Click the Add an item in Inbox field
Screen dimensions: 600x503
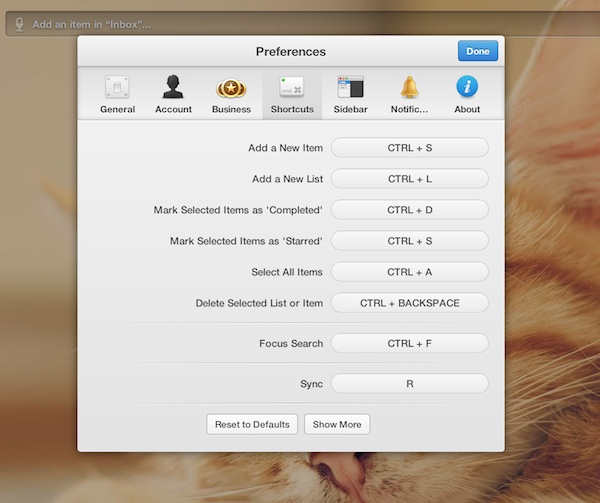(x=303, y=24)
